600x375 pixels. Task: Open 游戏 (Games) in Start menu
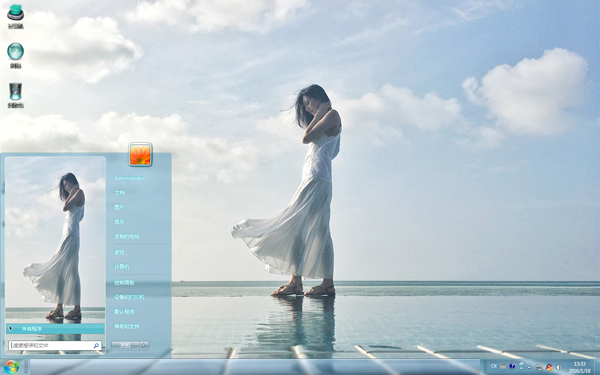[x=119, y=252]
